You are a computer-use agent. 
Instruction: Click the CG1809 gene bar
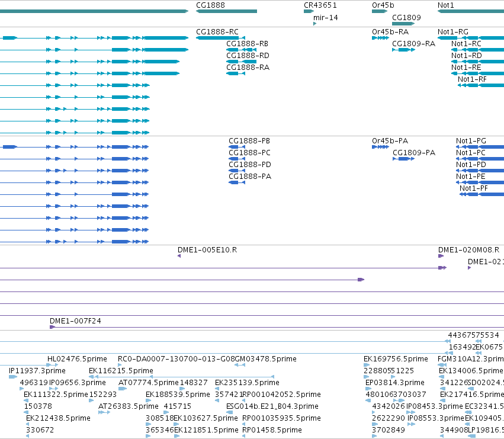point(403,24)
